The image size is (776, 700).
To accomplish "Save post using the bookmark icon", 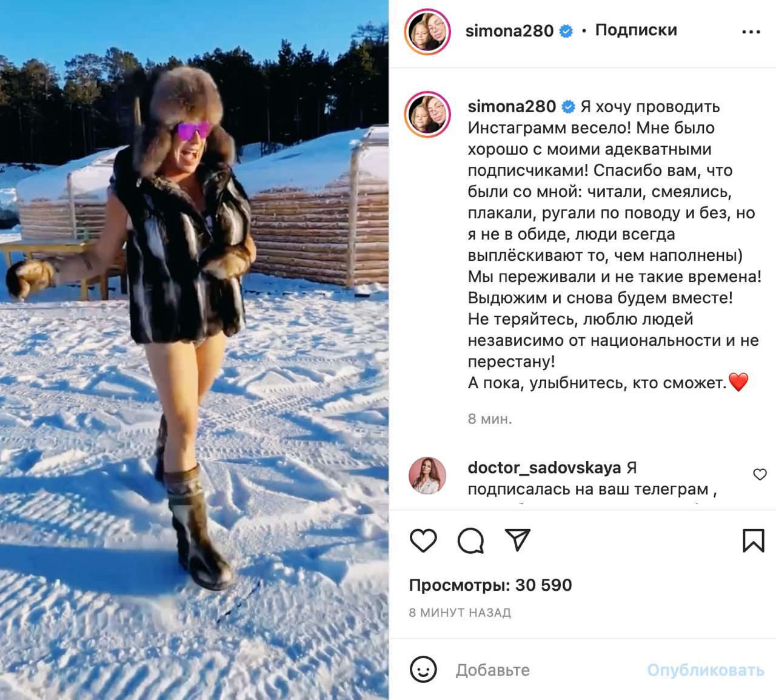I will click(x=753, y=540).
